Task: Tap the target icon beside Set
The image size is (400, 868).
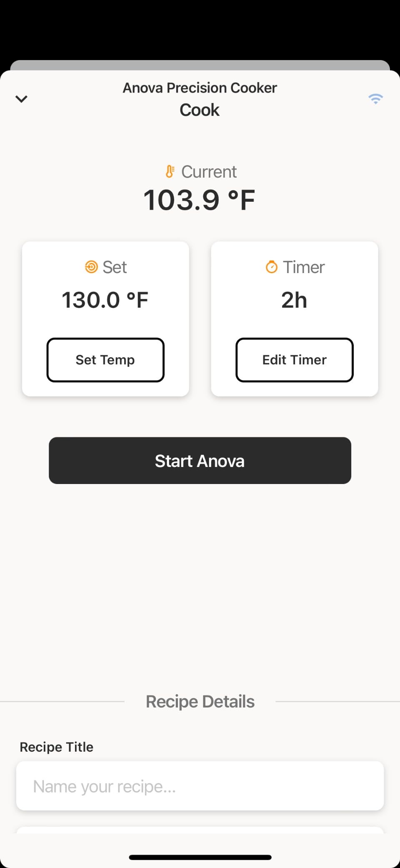Action: [91, 267]
